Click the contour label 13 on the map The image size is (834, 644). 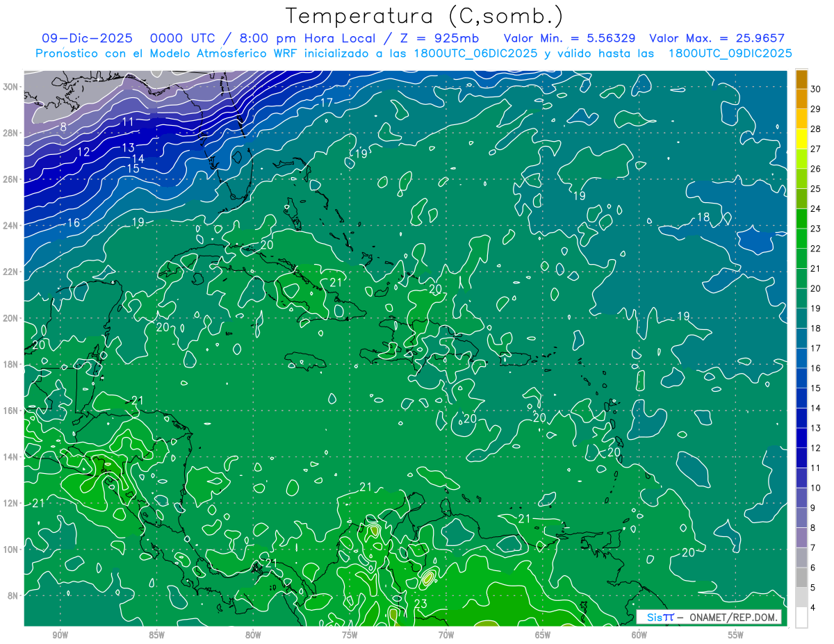128,148
